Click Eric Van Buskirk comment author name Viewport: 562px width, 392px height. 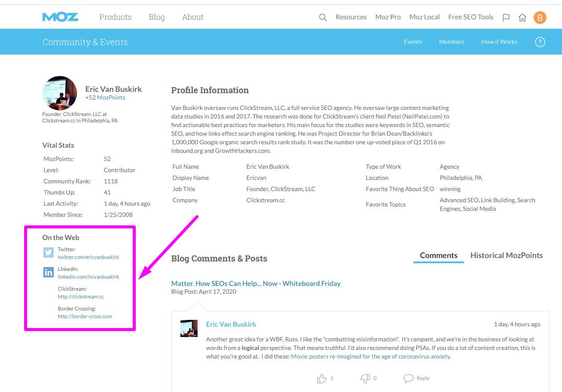click(231, 324)
